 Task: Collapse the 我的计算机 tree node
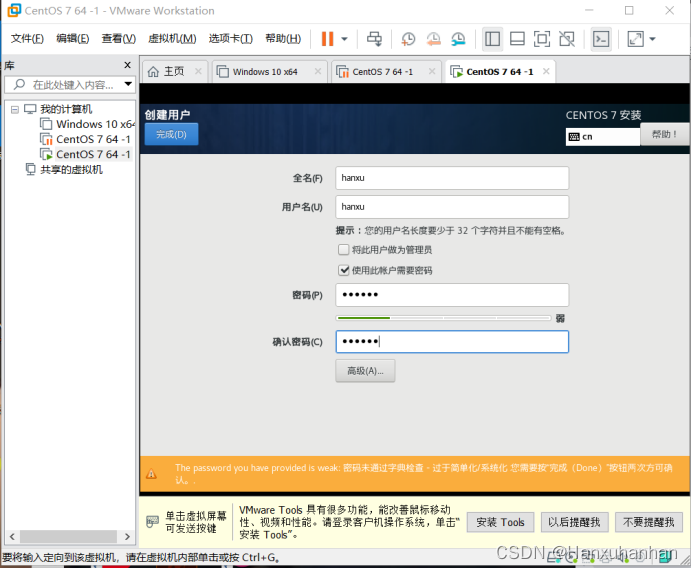coord(15,109)
